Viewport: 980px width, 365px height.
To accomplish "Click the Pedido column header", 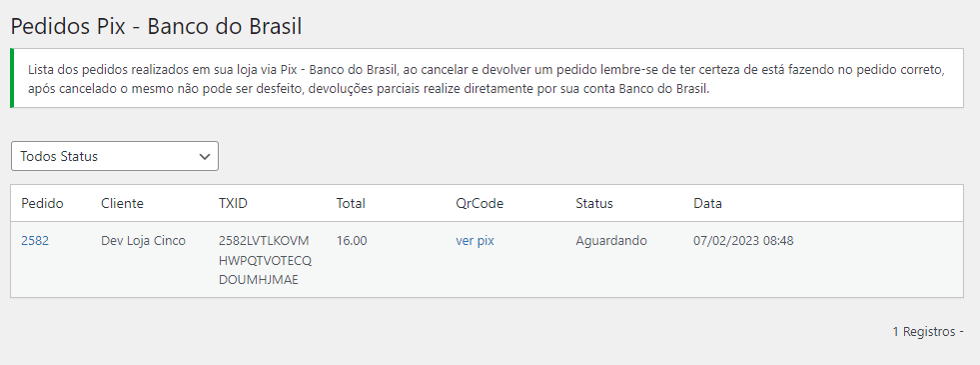I will click(x=43, y=203).
